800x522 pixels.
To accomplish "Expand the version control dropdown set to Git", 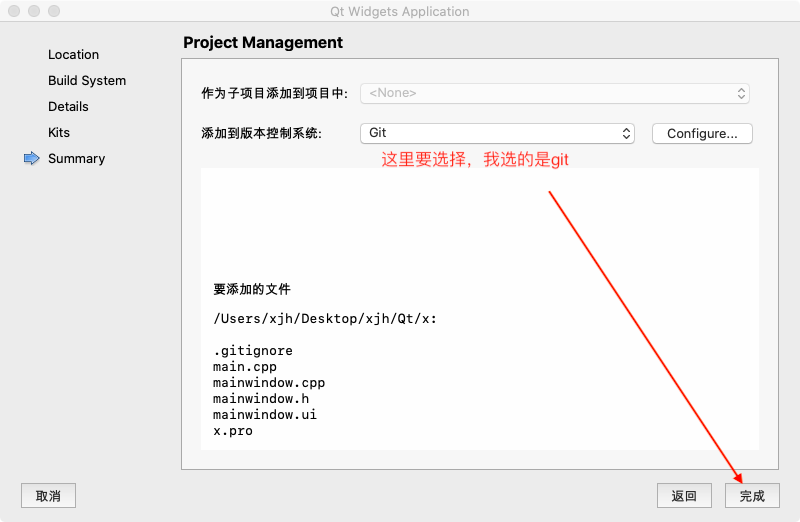I will coord(497,133).
